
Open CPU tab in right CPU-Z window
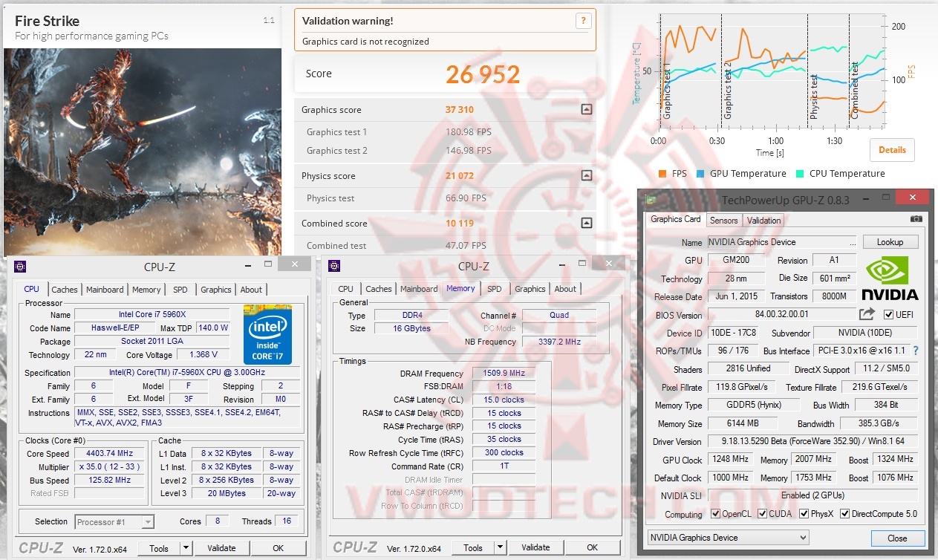click(346, 289)
